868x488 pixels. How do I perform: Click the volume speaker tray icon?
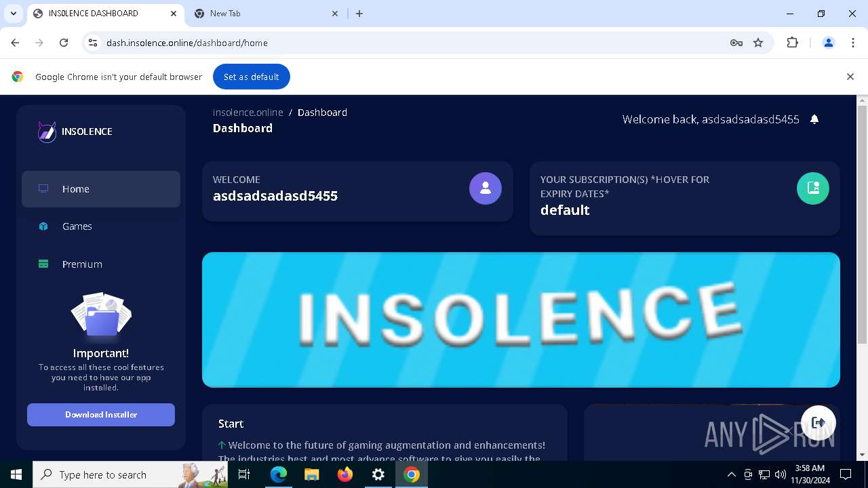(x=781, y=474)
